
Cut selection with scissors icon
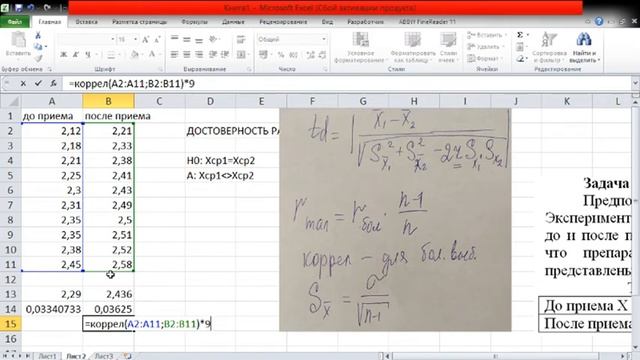point(38,36)
